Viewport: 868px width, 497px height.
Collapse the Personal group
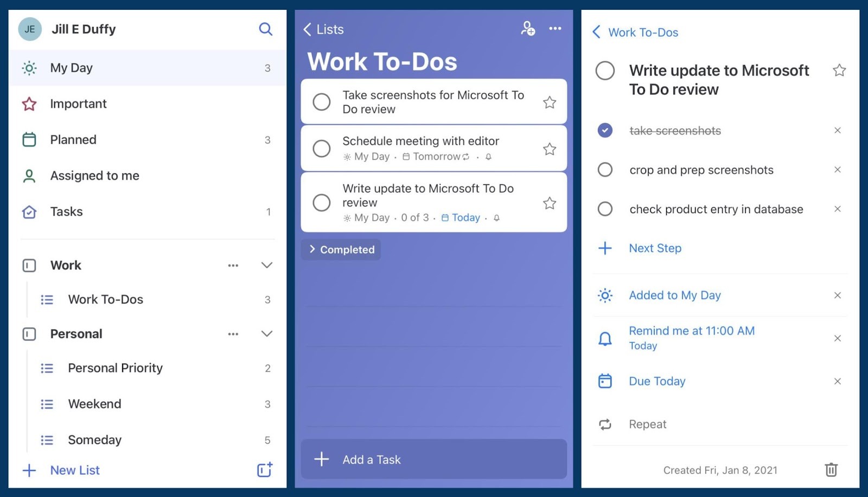point(266,333)
